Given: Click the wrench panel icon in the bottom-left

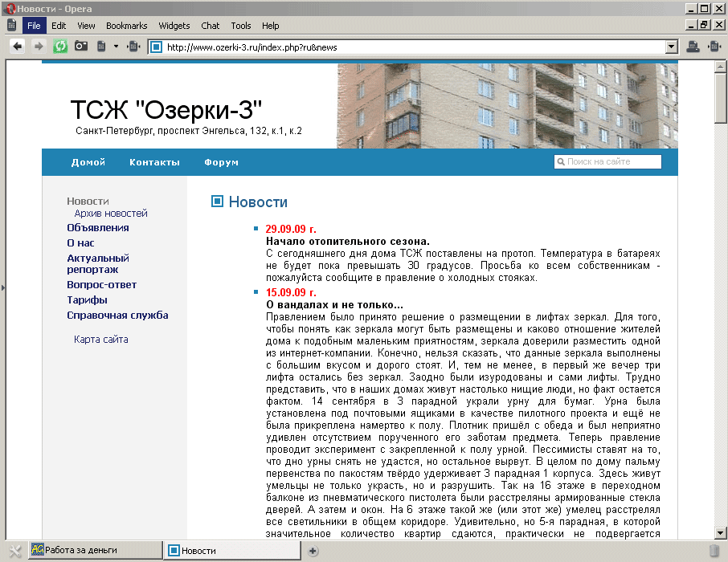Looking at the screenshot, I should (14, 551).
